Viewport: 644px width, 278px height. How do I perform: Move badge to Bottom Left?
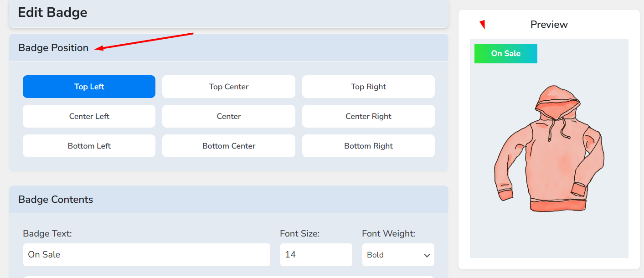[x=89, y=146]
